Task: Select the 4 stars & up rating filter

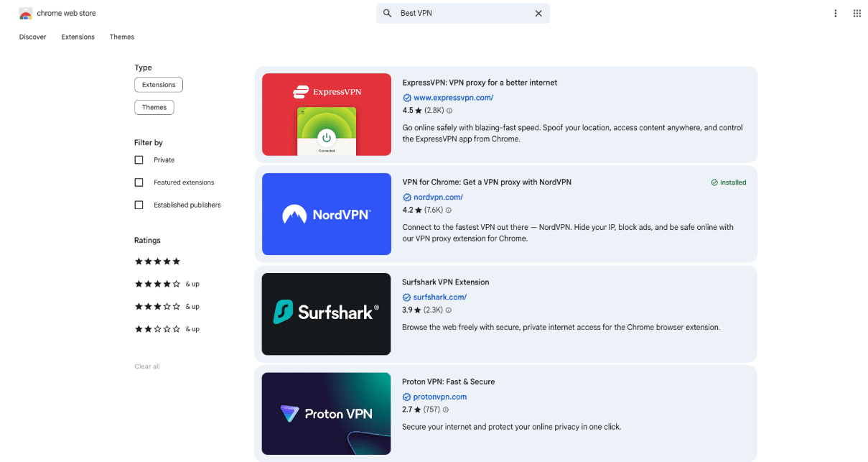Action: (x=167, y=284)
